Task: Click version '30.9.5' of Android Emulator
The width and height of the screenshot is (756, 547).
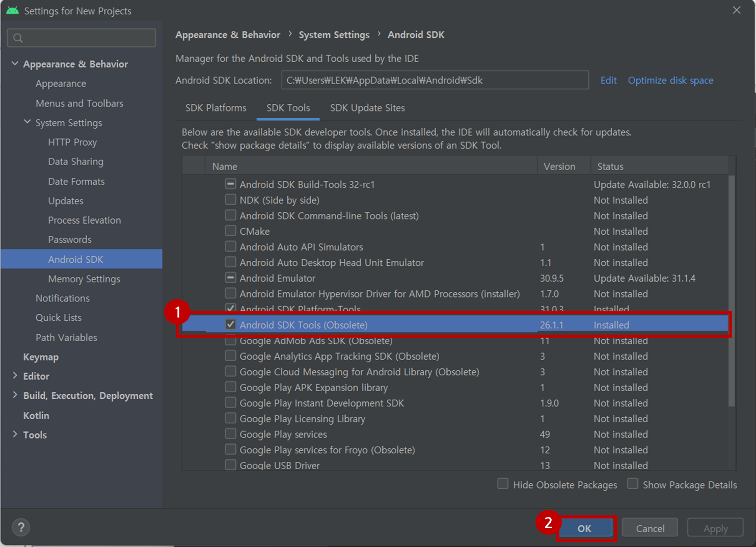Action: [x=552, y=278]
